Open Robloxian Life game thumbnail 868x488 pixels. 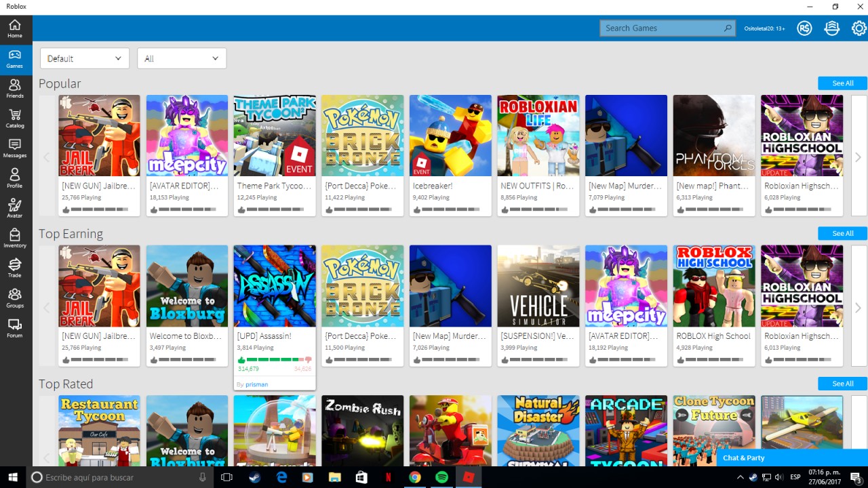[x=538, y=136]
